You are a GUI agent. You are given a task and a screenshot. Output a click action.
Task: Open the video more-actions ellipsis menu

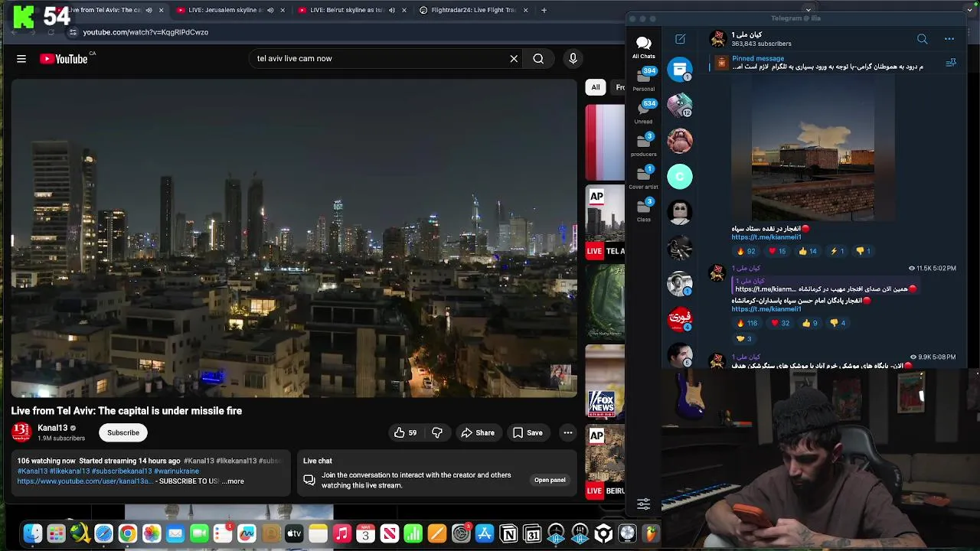click(567, 432)
